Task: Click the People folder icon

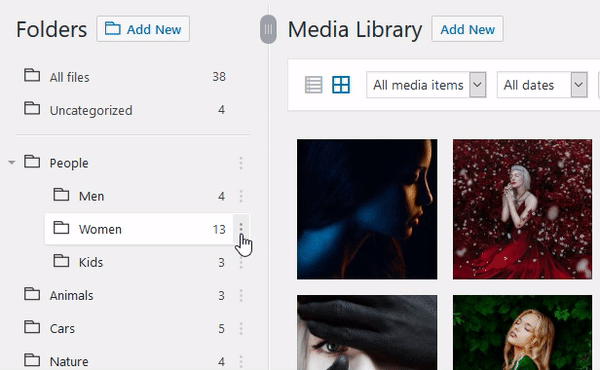Action: point(32,161)
